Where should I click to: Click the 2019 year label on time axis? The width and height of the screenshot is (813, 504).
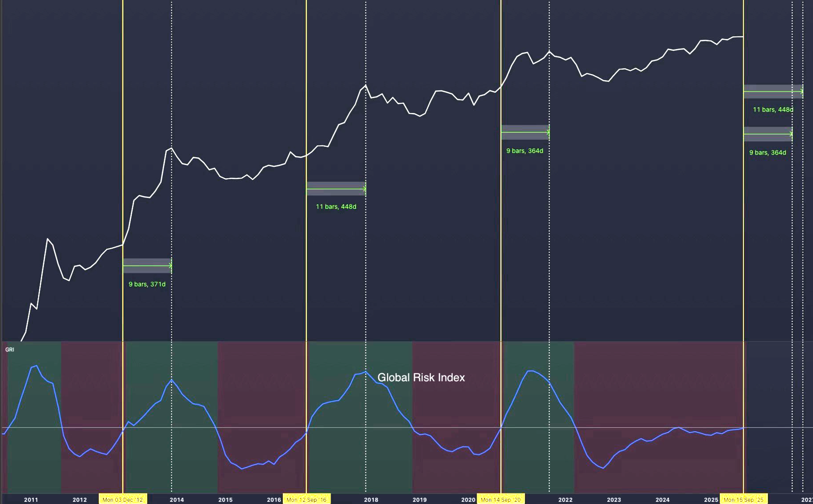tap(419, 500)
